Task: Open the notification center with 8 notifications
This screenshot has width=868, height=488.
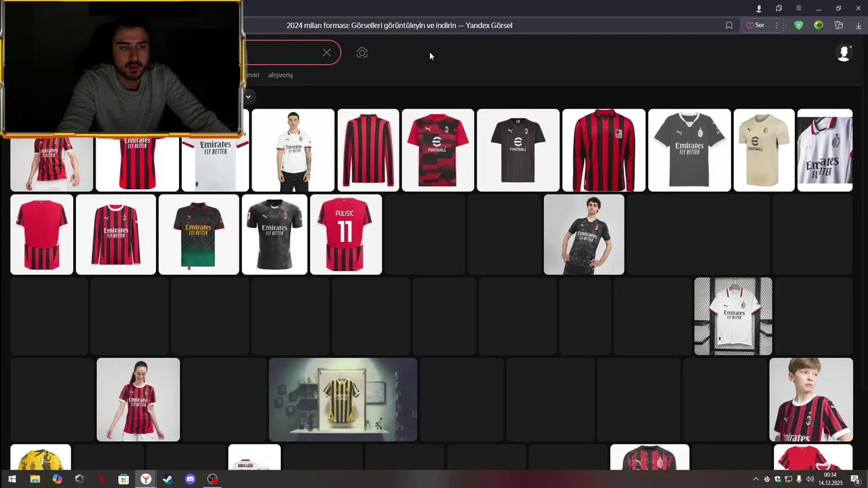Action: click(x=855, y=479)
